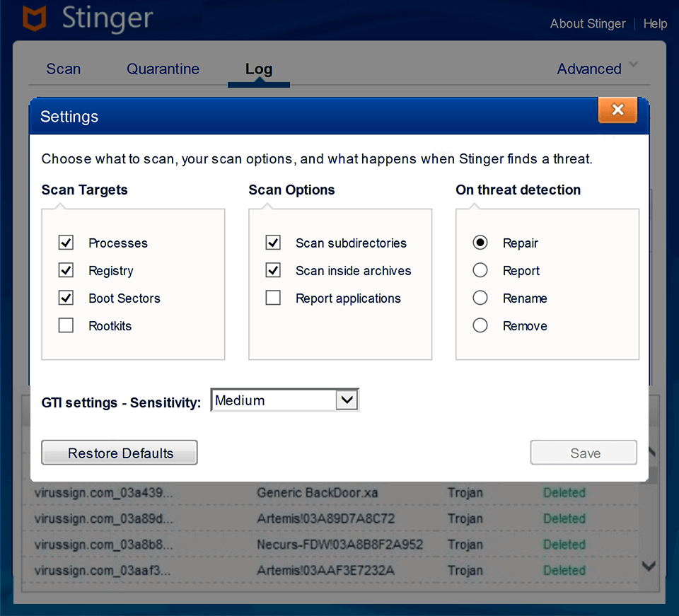Select the Report threat detection option
The height and width of the screenshot is (616, 679).
tap(480, 270)
